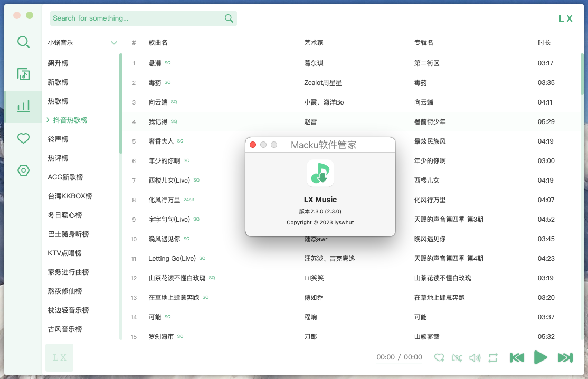The height and width of the screenshot is (379, 588).
Task: Click album name 署前街少年
Action: click(430, 122)
